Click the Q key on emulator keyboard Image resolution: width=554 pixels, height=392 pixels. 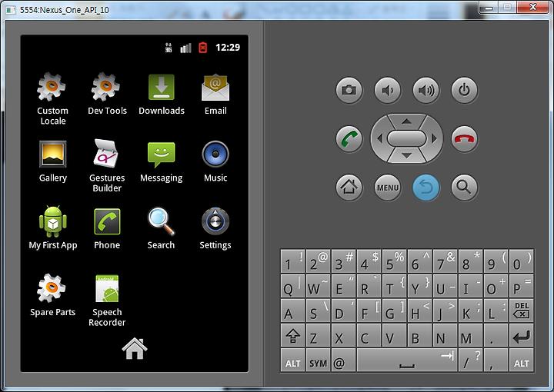click(293, 286)
